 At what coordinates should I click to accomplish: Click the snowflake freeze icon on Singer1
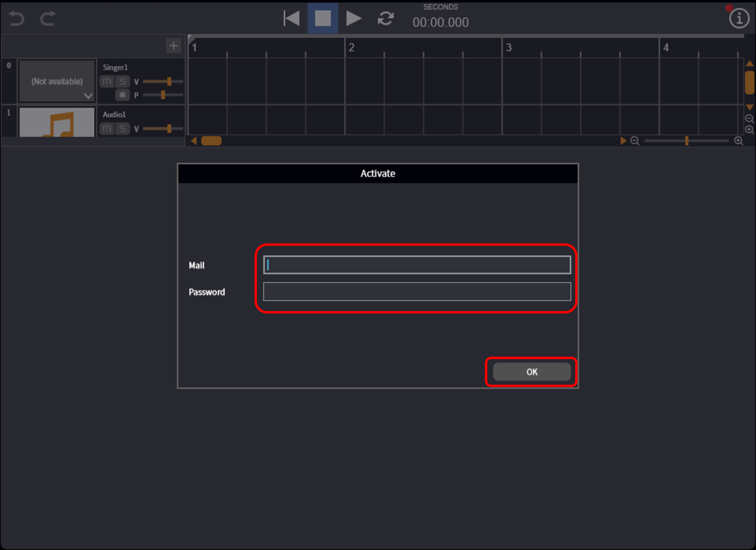122,95
